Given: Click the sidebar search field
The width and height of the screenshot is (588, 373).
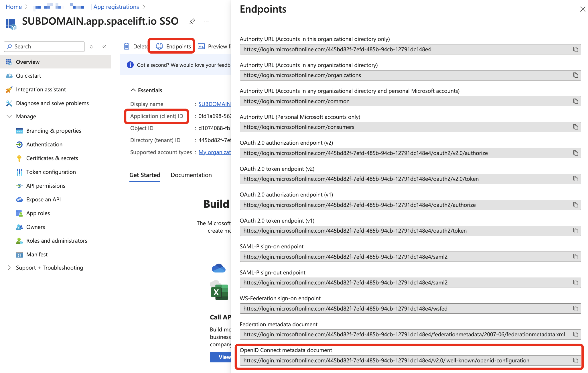Looking at the screenshot, I should click(44, 46).
